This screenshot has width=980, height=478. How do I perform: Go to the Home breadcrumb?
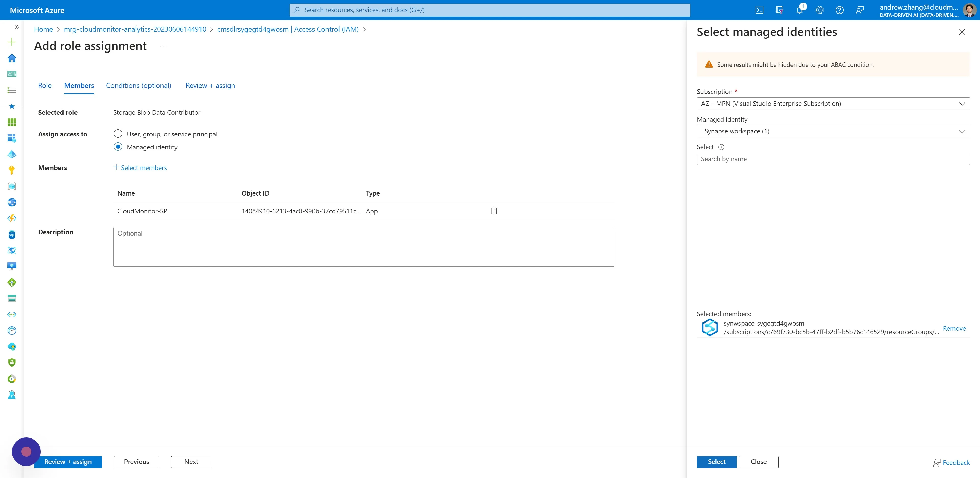click(x=43, y=29)
